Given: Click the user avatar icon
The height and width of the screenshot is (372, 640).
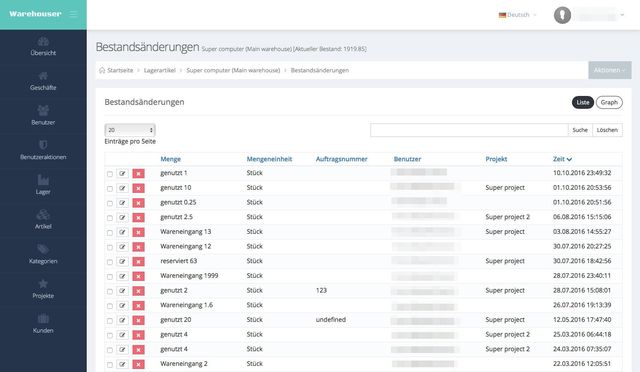Looking at the screenshot, I should click(562, 15).
